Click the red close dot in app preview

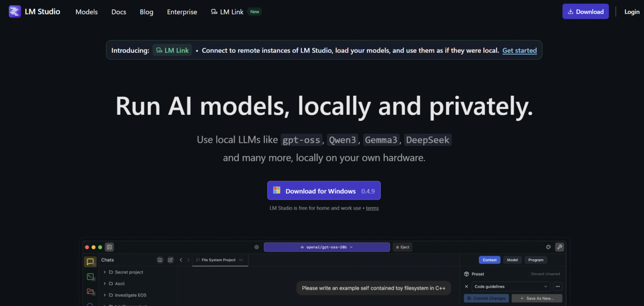coord(87,247)
